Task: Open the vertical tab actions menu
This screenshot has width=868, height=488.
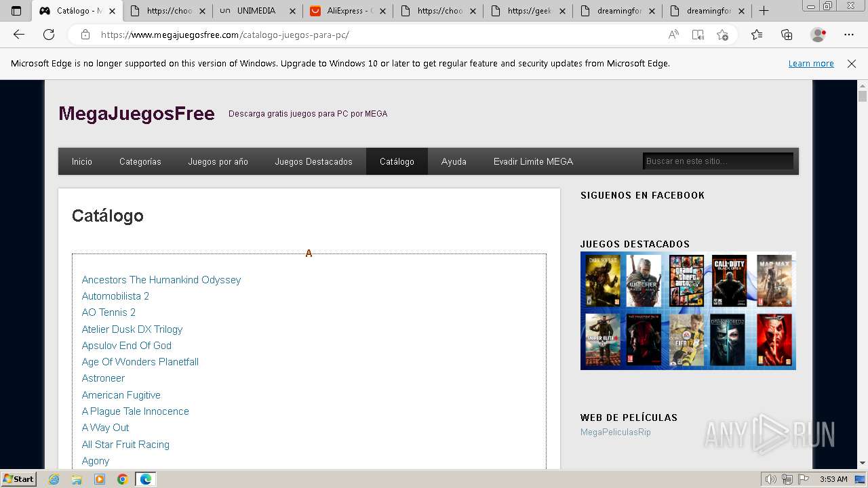Action: coord(16,11)
